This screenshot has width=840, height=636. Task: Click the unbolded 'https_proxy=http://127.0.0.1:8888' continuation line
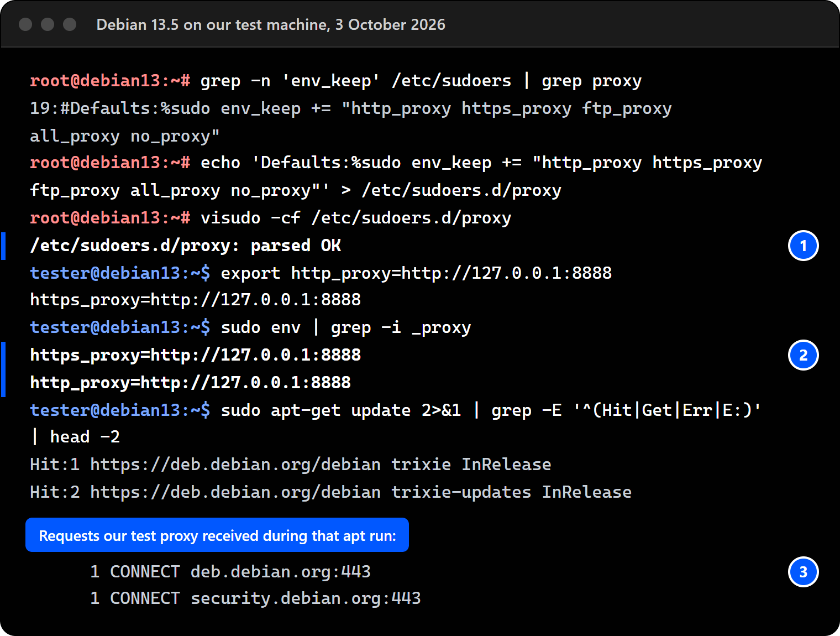click(195, 300)
